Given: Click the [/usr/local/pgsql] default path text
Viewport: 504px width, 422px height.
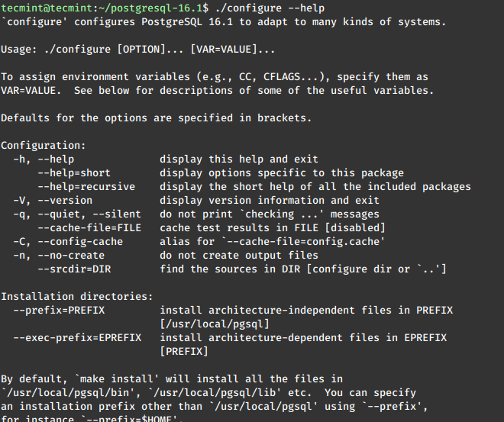Looking at the screenshot, I should click(215, 324).
